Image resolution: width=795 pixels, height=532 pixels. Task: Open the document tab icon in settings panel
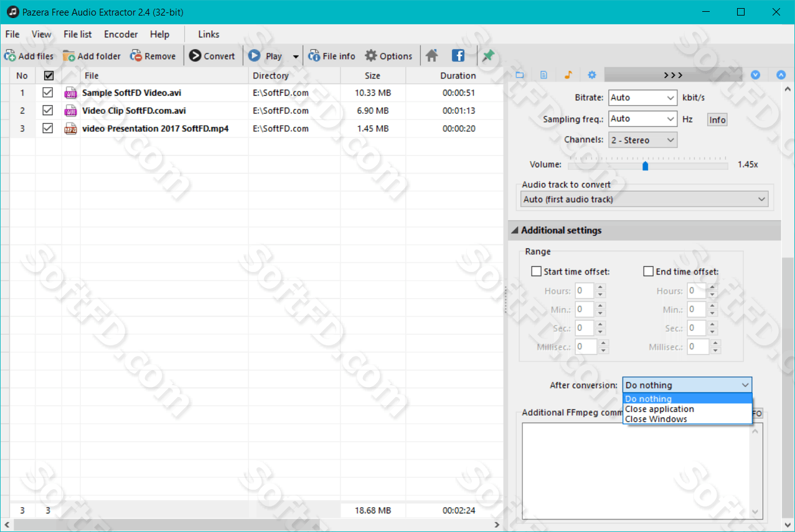[x=543, y=75]
